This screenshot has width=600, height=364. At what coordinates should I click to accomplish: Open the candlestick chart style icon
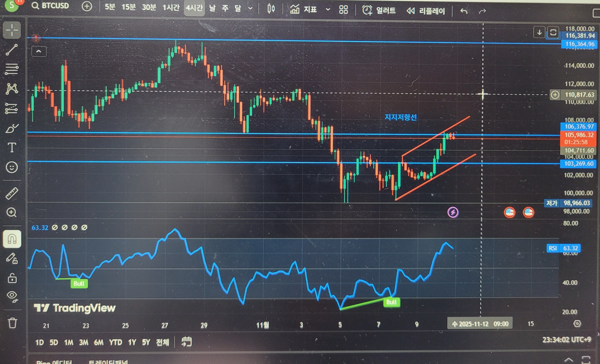tap(271, 9)
